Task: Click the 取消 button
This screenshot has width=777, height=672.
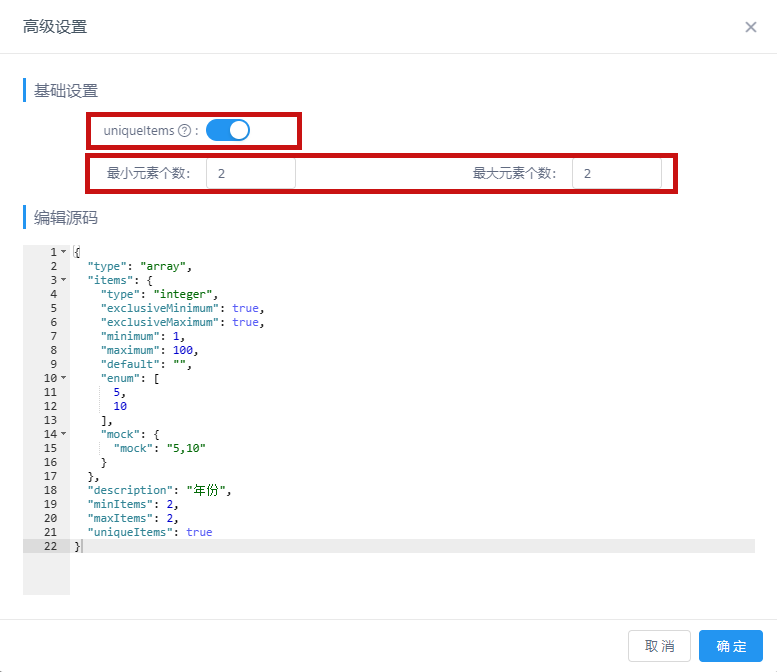Action: (x=660, y=646)
